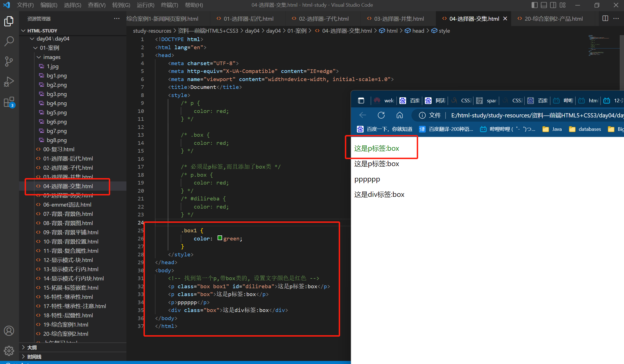Screen dimensions: 624x364
Task: Collapse the HTML-STUDY root folder
Action: [73, 30]
